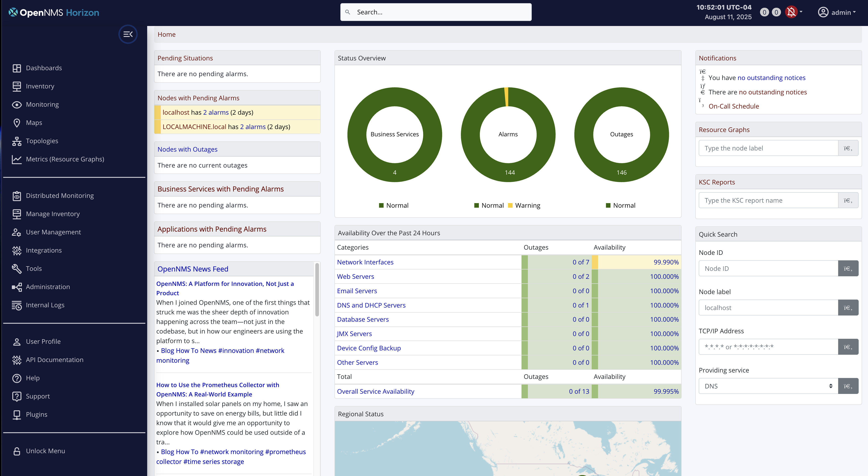
Task: Collapse the sidebar navigation menu
Action: click(128, 34)
